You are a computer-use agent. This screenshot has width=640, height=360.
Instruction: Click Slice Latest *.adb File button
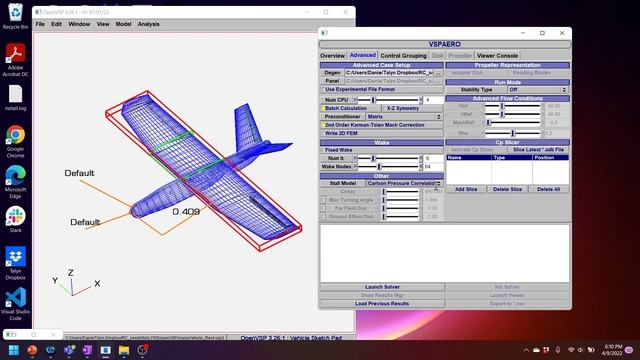coord(538,150)
